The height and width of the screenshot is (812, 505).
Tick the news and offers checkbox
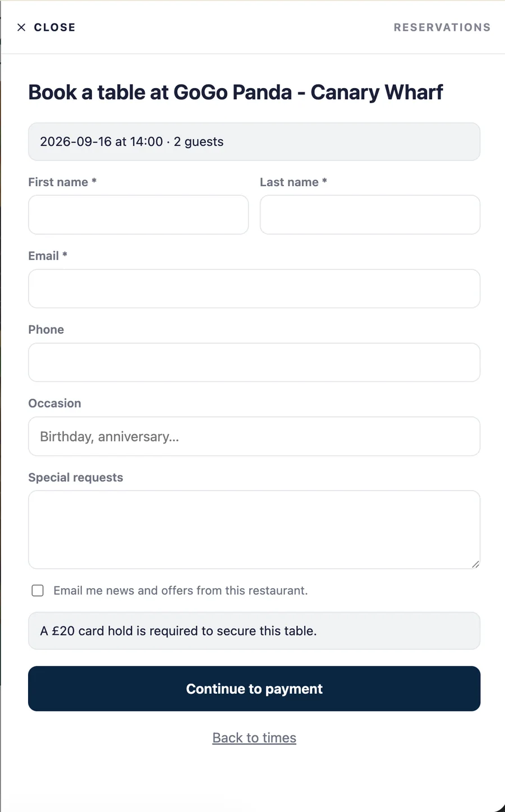pyautogui.click(x=38, y=590)
